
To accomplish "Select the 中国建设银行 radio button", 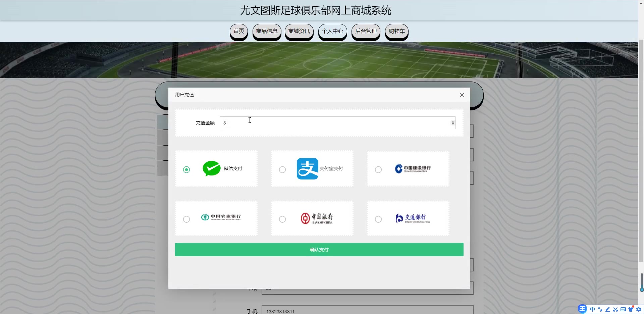I will point(378,170).
